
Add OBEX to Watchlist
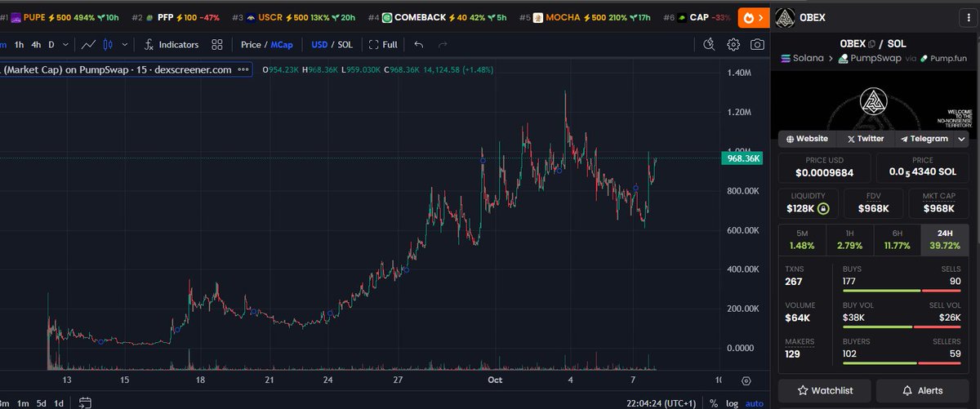coord(825,391)
